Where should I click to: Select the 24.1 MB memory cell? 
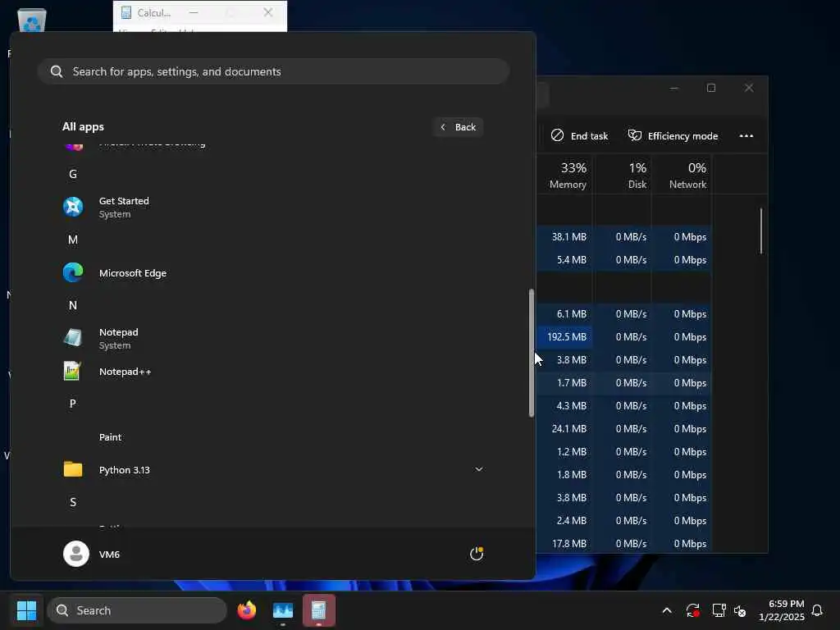pyautogui.click(x=564, y=428)
